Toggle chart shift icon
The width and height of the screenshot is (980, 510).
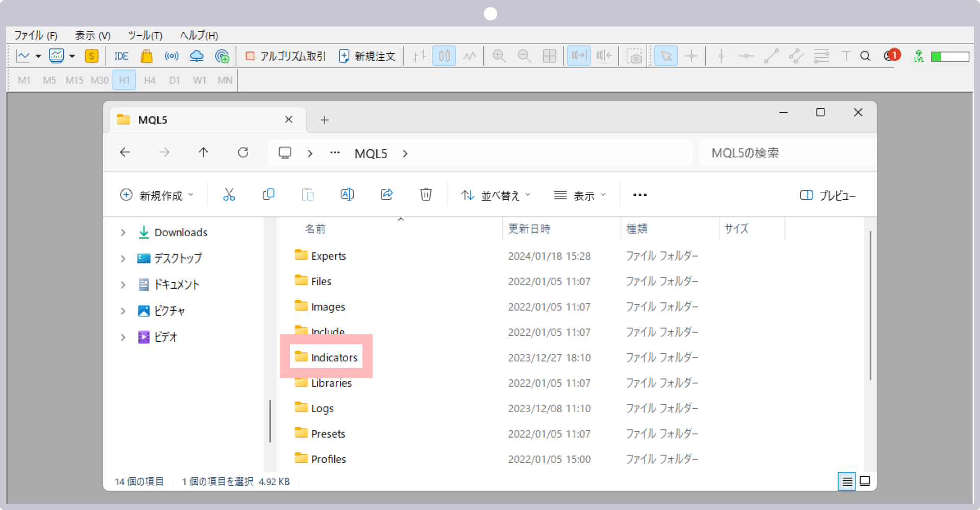[x=604, y=56]
